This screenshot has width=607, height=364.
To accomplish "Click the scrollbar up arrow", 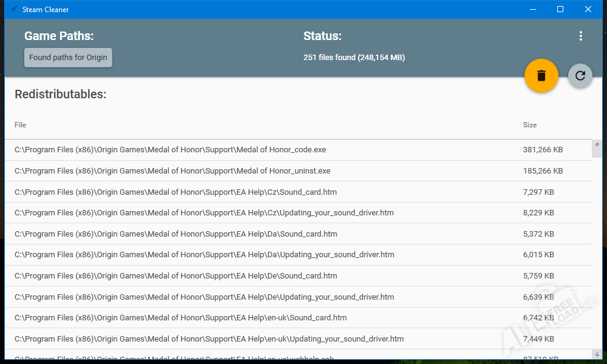I will (x=597, y=146).
